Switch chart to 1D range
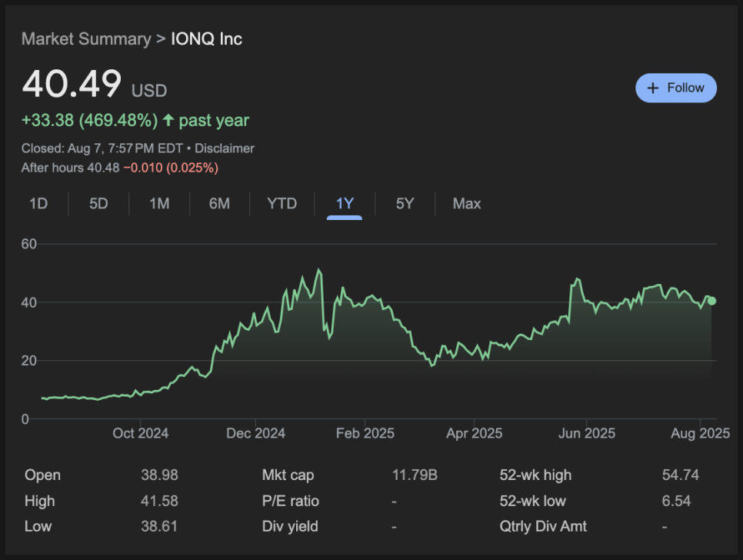 coord(38,204)
